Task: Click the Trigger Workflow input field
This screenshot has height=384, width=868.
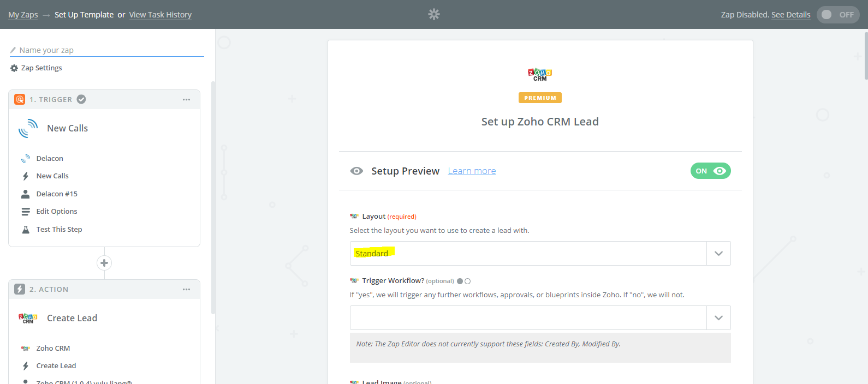Action: coord(528,318)
